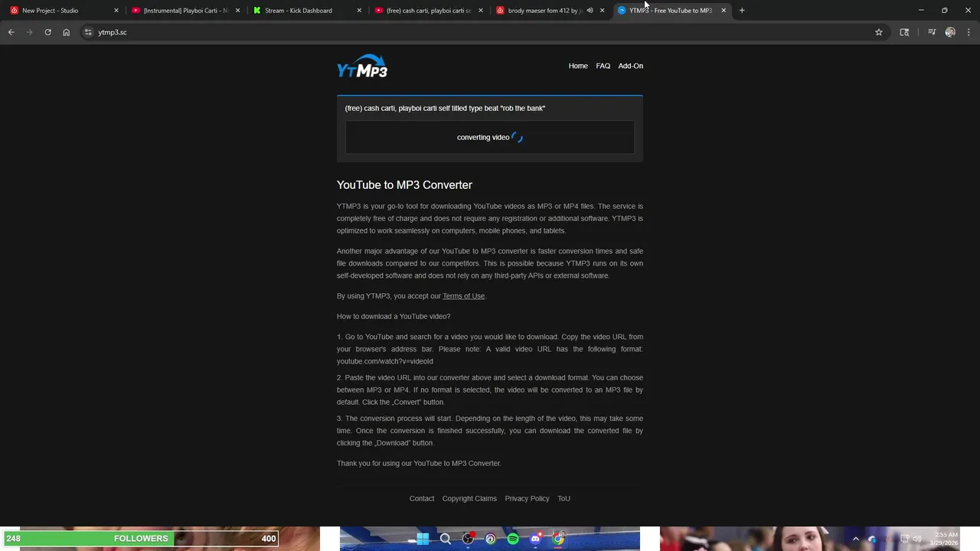Close the Stream - Kick Dashboard tab
This screenshot has width=980, height=551.
coord(359,10)
